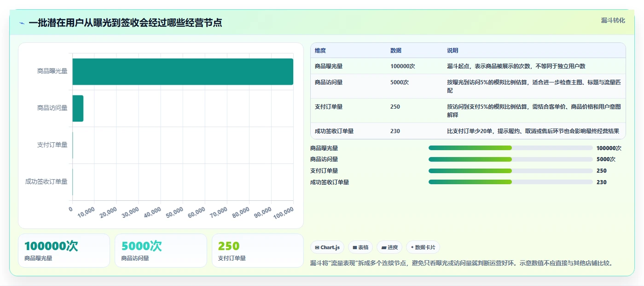Open the 100000次 商品曝光量 data card
This screenshot has width=644, height=286.
click(64, 251)
